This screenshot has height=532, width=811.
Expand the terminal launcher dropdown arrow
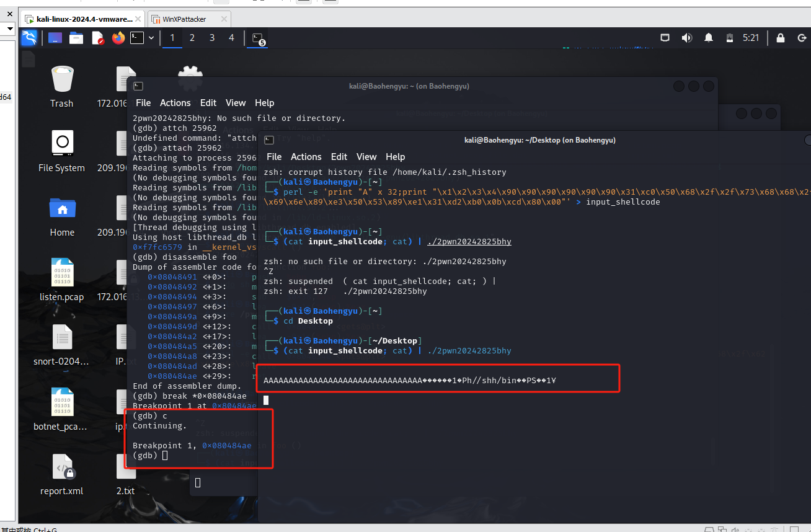click(151, 38)
